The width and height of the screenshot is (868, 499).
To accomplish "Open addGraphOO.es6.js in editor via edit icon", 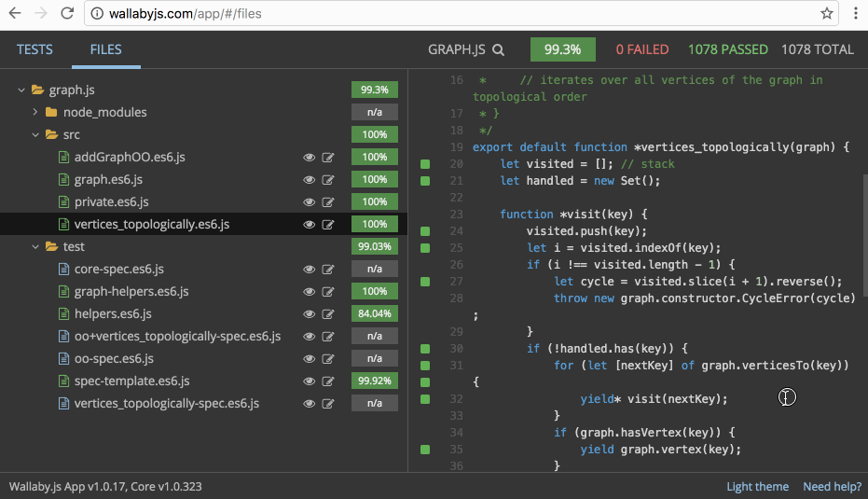I will [328, 158].
